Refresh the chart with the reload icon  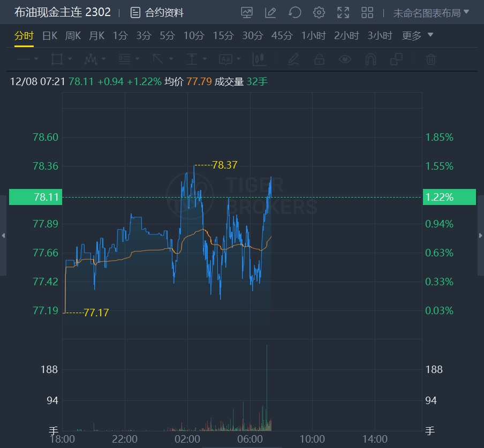click(x=294, y=12)
